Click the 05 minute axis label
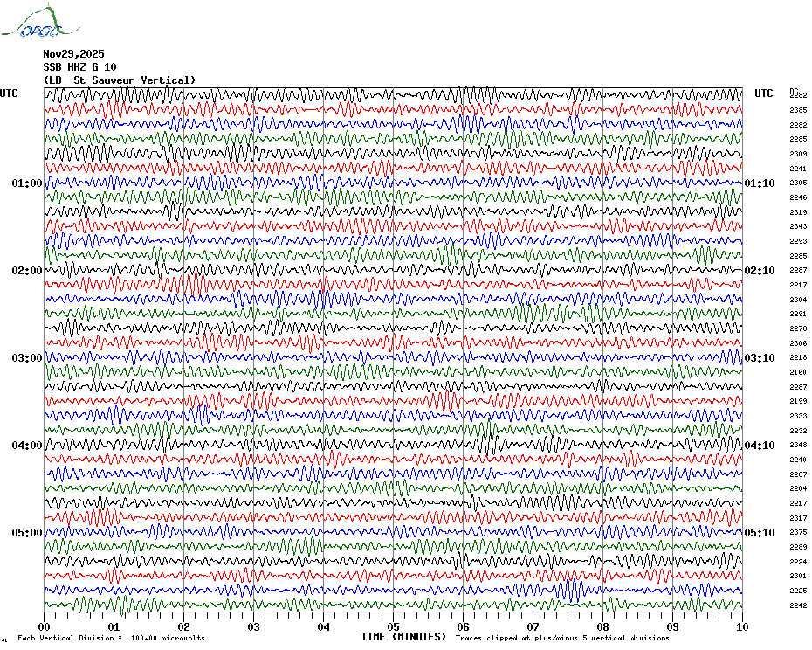The height and width of the screenshot is (650, 812). tap(394, 627)
